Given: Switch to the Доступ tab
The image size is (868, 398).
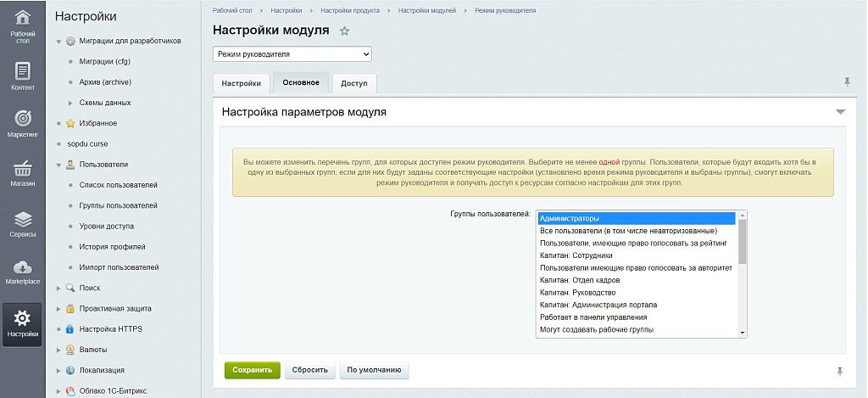Looking at the screenshot, I should pos(354,84).
